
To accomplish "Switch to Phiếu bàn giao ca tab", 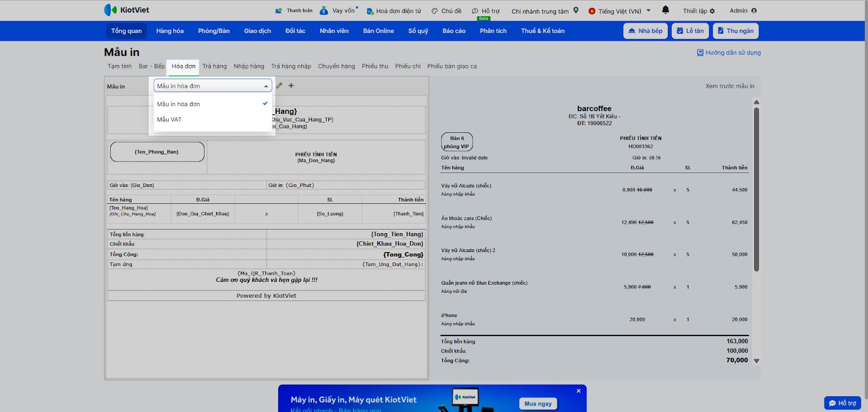I will point(452,66).
